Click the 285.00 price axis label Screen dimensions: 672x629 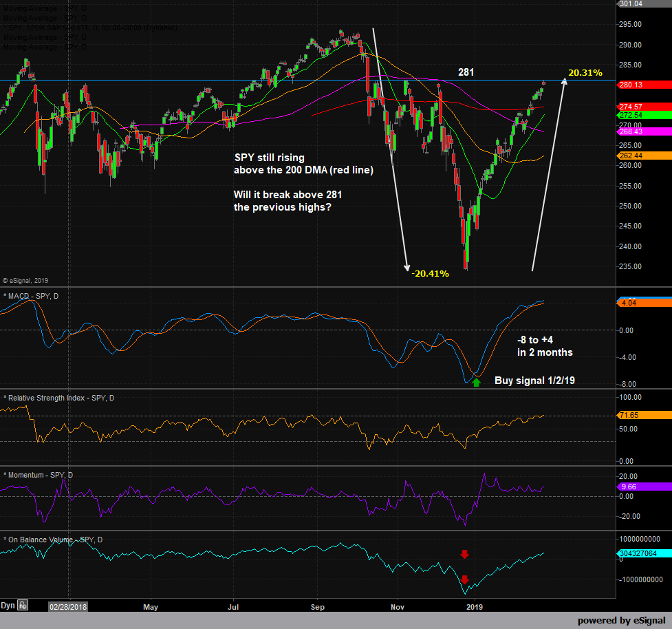[x=630, y=65]
